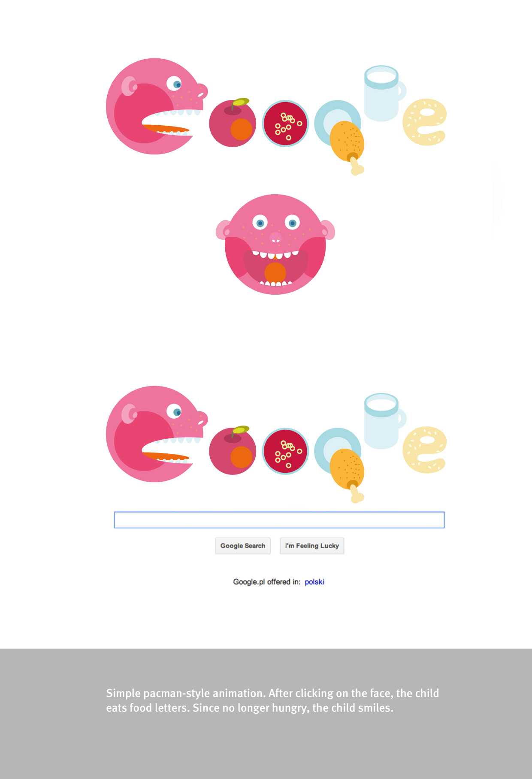The height and width of the screenshot is (779, 532).
Task: Click the apple letter above the search box
Action: tap(233, 450)
